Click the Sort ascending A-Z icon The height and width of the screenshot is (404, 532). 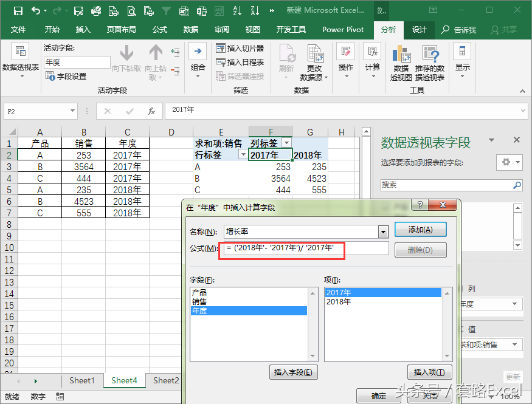[237, 11]
